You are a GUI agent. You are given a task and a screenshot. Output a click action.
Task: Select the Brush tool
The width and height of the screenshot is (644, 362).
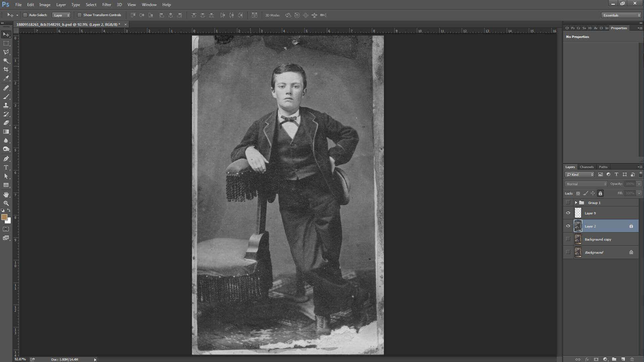tap(6, 97)
